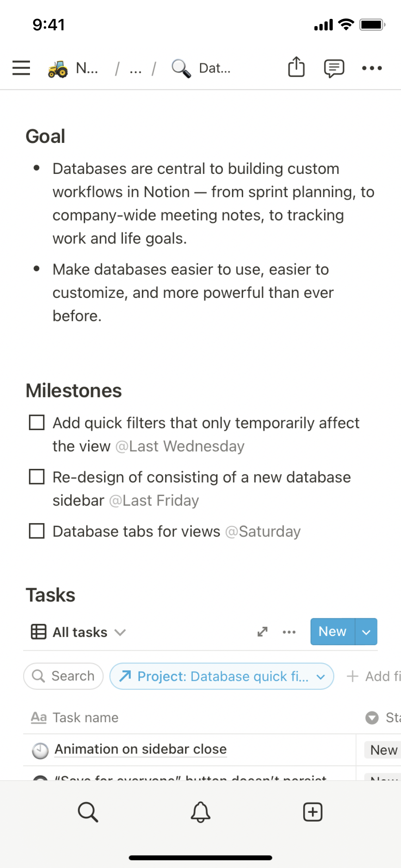This screenshot has height=868, width=401.
Task: Go to tractor workspace breadcrumb
Action: [73, 68]
